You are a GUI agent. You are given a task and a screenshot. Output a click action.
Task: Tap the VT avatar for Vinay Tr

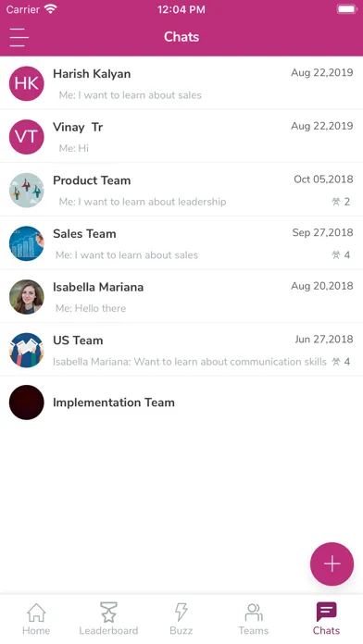(x=26, y=137)
